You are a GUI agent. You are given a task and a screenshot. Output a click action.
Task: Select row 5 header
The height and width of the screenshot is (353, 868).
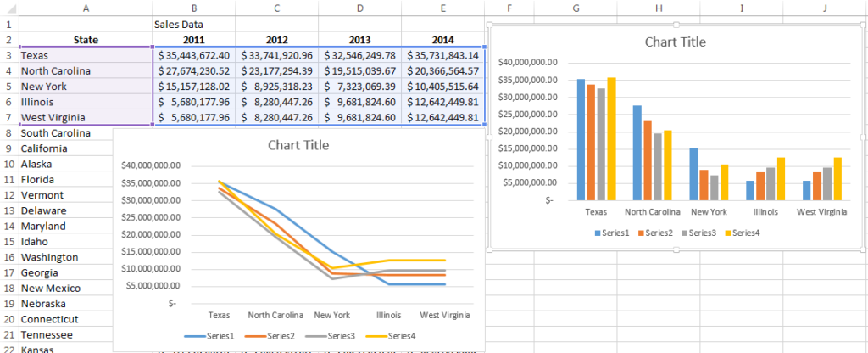click(8, 86)
